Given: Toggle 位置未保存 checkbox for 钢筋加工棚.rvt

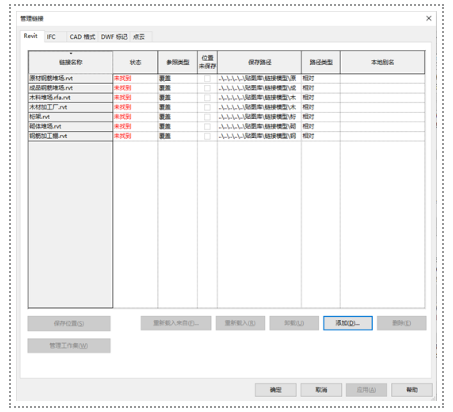Looking at the screenshot, I should 207,136.
